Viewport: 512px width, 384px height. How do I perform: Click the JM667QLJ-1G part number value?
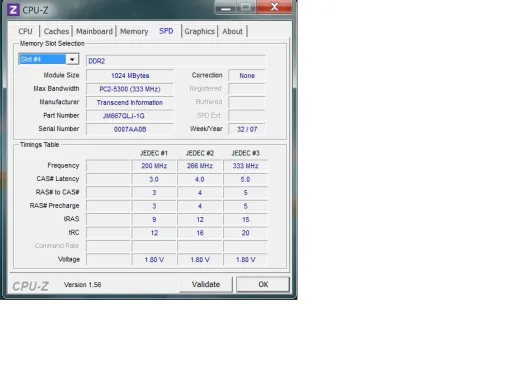(x=130, y=116)
